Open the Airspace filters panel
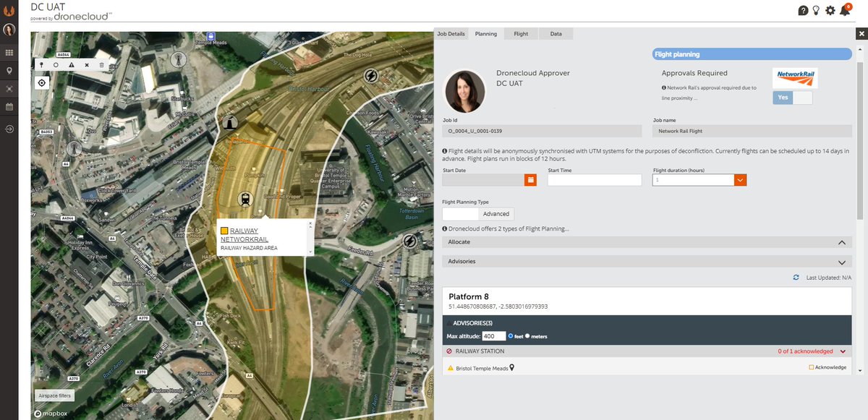 54,395
